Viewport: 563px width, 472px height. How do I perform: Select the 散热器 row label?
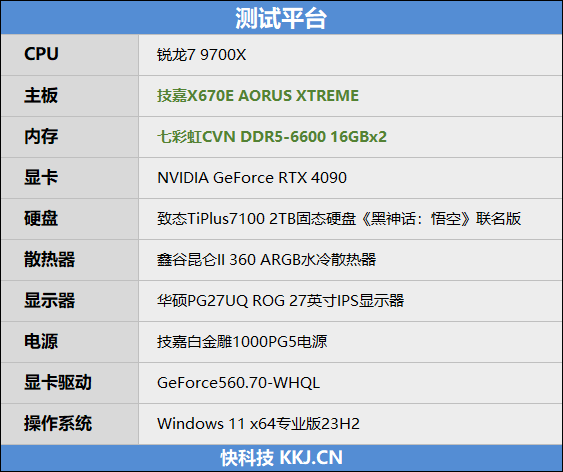click(50, 259)
